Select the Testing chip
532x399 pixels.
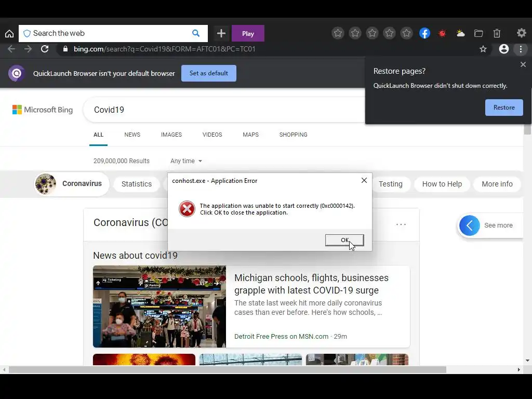(391, 184)
